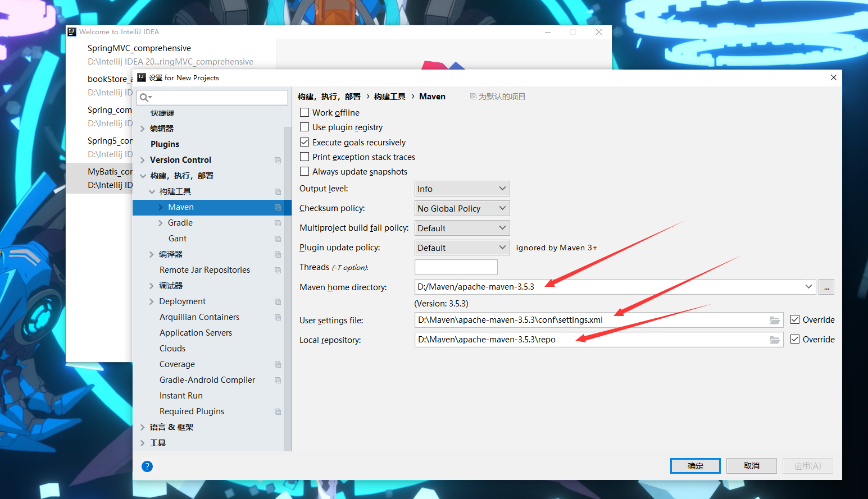Viewport: 868px width, 499px height.
Task: Open the Plugin update policy dropdown
Action: (462, 248)
